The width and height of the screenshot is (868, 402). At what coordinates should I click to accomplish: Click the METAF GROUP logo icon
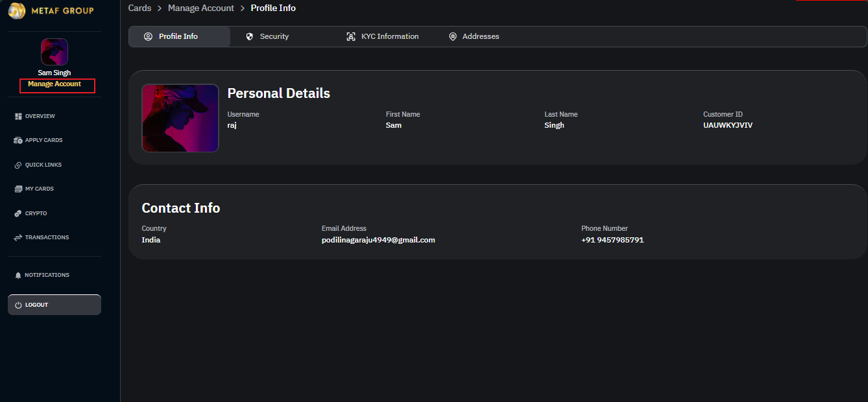tap(17, 10)
